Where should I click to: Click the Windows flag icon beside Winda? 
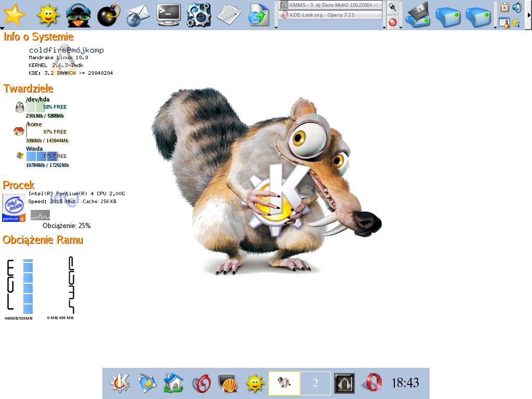20,155
